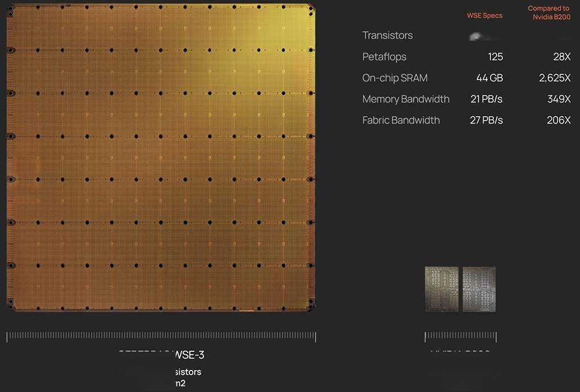Image resolution: width=580 pixels, height=392 pixels.
Task: Click the scale ruler under the WSE-3 wafer
Action: click(161, 336)
